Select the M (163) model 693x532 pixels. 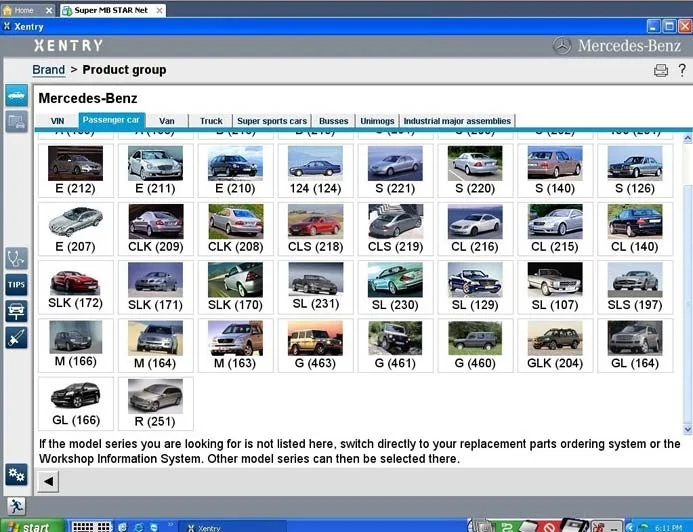coord(236,346)
